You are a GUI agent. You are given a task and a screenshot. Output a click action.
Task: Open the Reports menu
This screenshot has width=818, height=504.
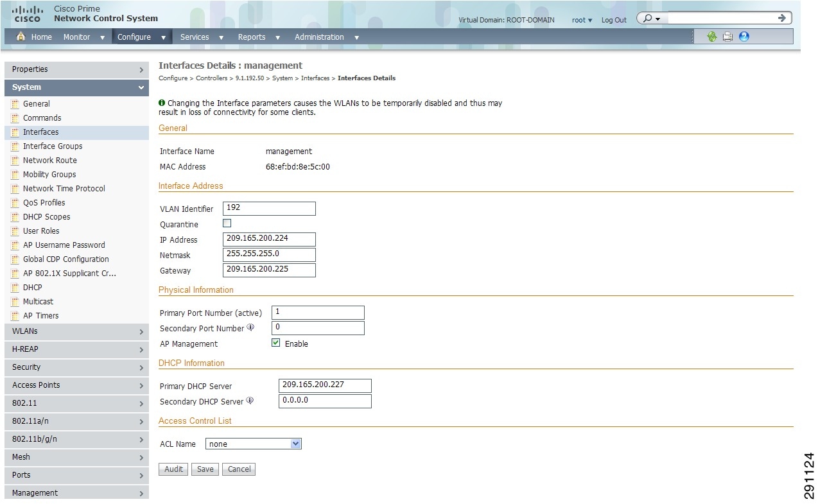pyautogui.click(x=252, y=37)
